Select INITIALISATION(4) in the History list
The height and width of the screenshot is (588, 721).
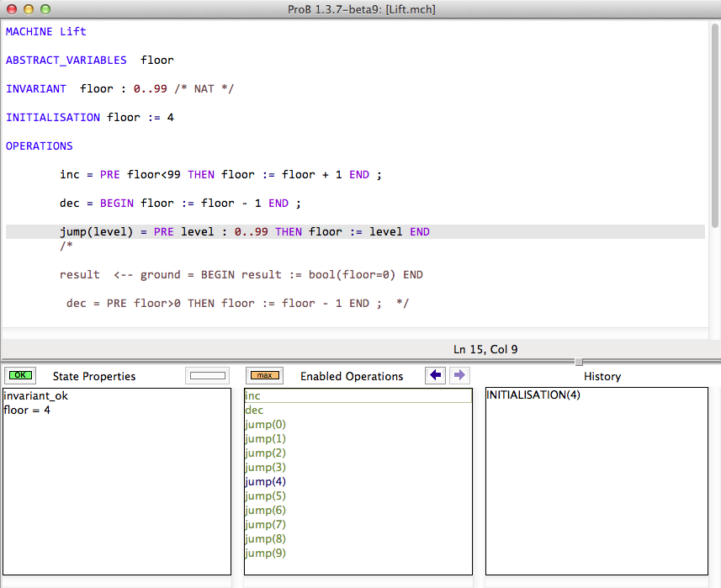(x=533, y=395)
